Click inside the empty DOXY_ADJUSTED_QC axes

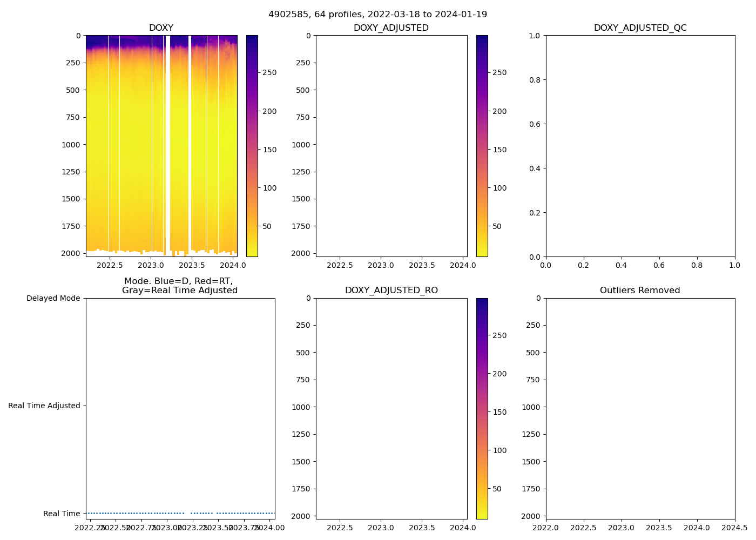click(x=640, y=146)
